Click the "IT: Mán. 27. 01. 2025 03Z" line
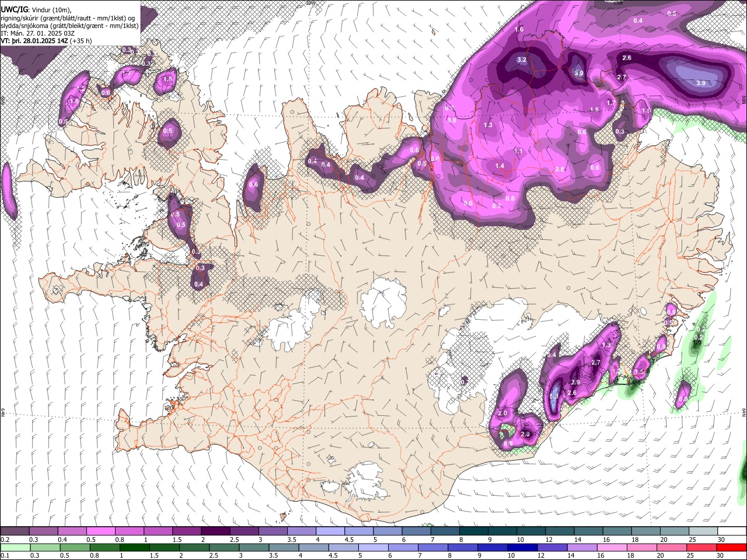The width and height of the screenshot is (747, 560). [37, 33]
